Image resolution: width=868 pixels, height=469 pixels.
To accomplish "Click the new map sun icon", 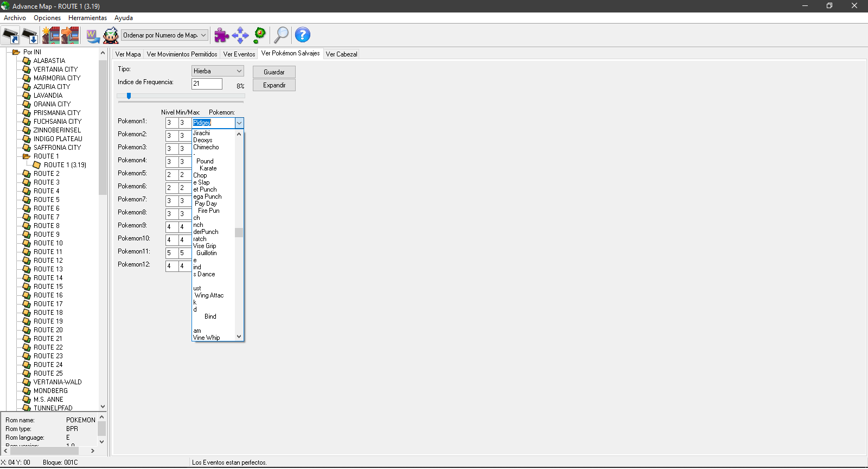I will [51, 36].
